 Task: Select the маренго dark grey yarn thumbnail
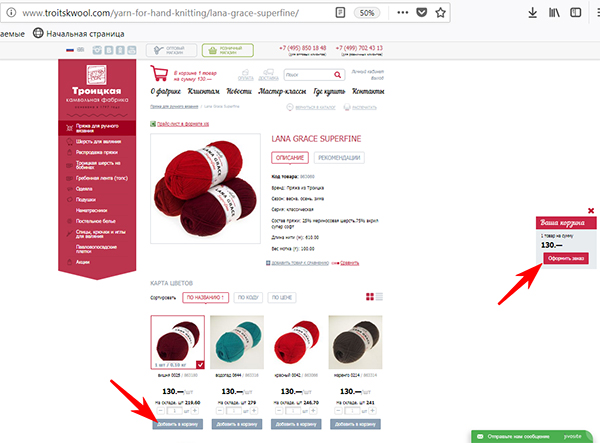point(355,342)
